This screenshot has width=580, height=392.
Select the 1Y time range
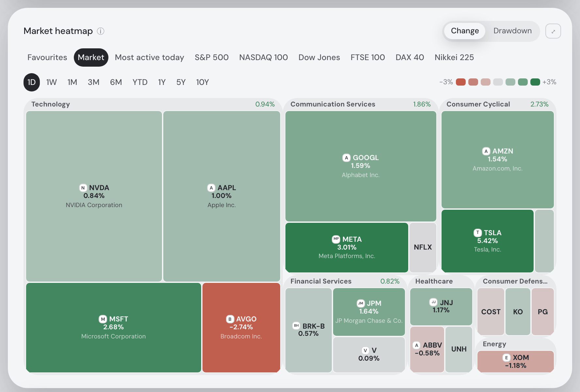click(x=162, y=82)
